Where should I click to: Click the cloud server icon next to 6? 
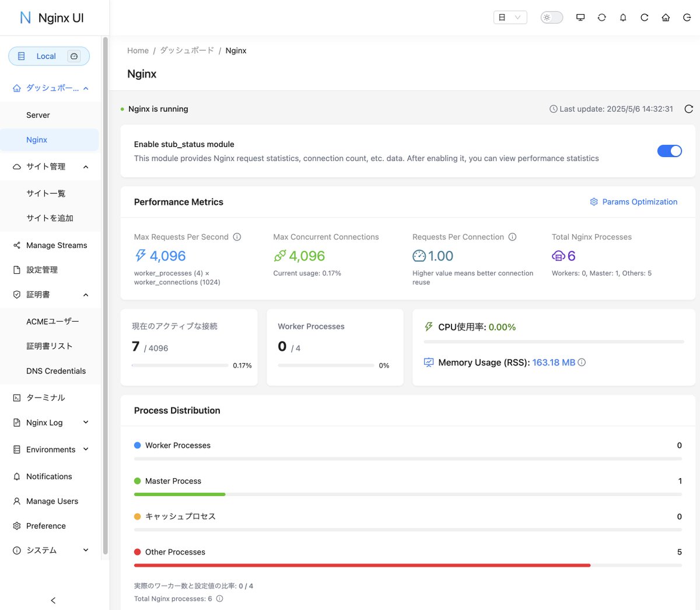pyautogui.click(x=558, y=256)
